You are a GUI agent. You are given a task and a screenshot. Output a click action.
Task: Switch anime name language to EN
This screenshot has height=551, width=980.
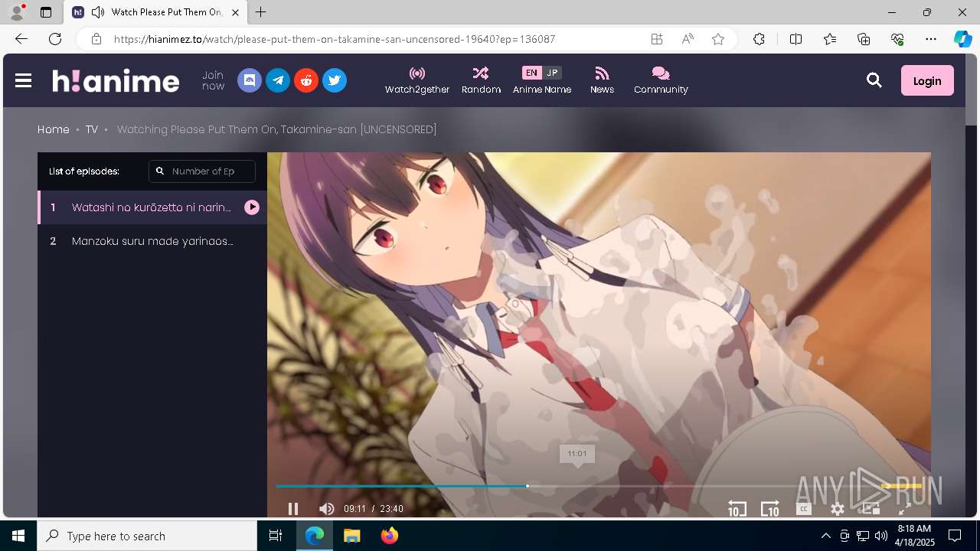click(531, 73)
